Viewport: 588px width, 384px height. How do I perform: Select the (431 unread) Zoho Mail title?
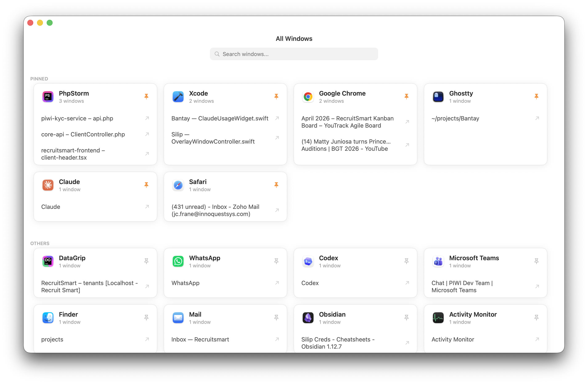click(x=215, y=211)
